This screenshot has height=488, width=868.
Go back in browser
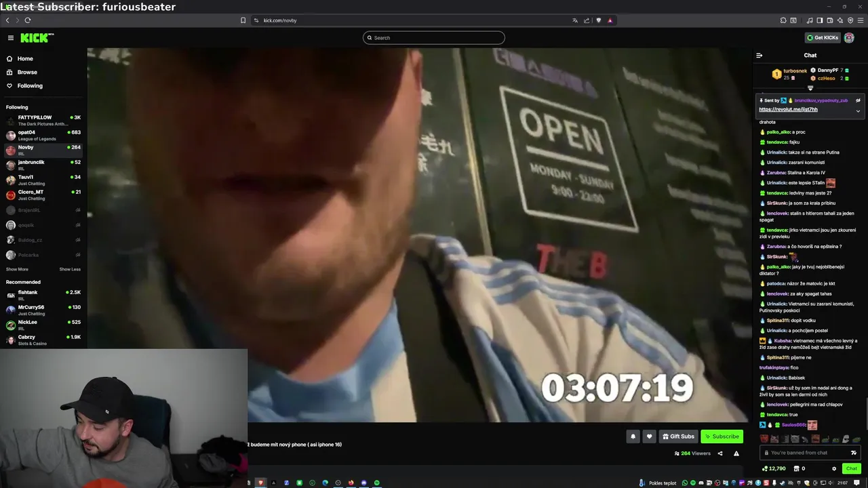[x=7, y=20]
